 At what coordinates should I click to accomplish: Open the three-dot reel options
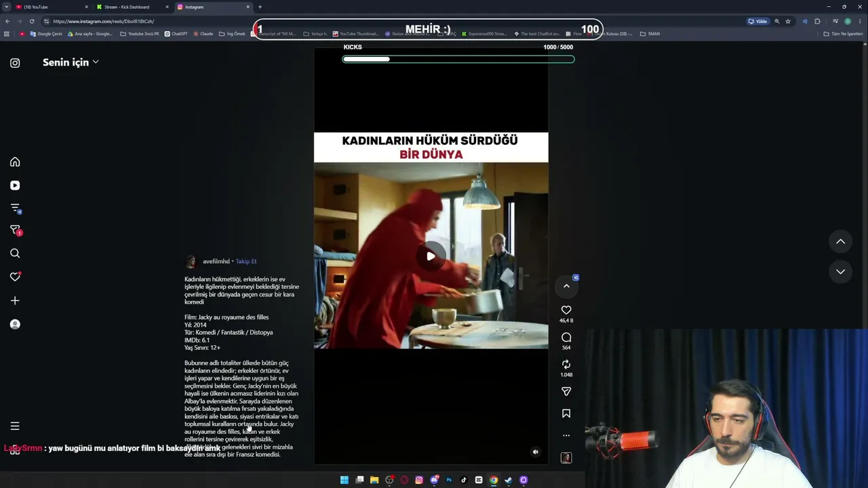pos(566,436)
